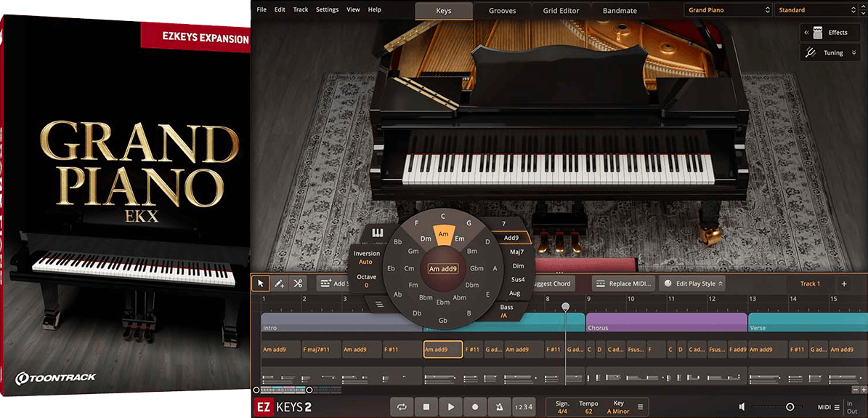Open the song settings menu beside Key
Screen dimensions: 868x418
[x=640, y=407]
